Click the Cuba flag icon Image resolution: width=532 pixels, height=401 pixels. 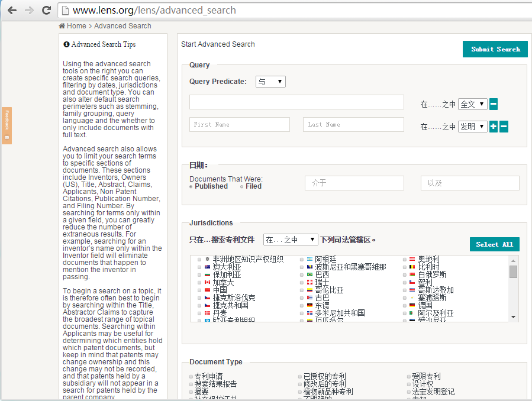[309, 297]
